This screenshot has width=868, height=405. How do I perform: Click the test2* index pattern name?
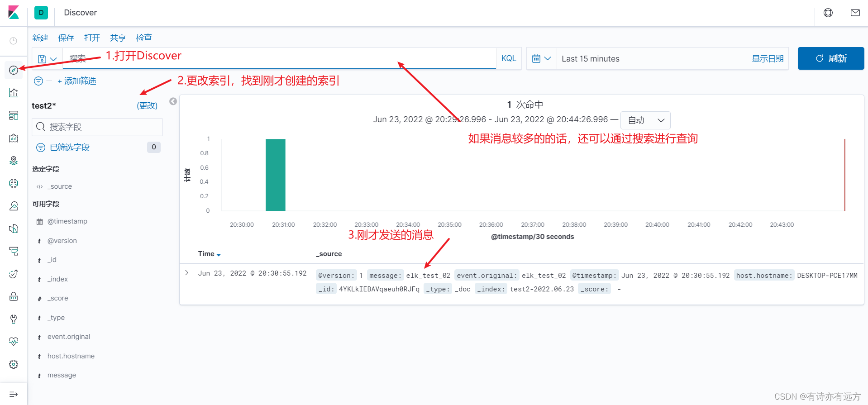[x=44, y=106]
